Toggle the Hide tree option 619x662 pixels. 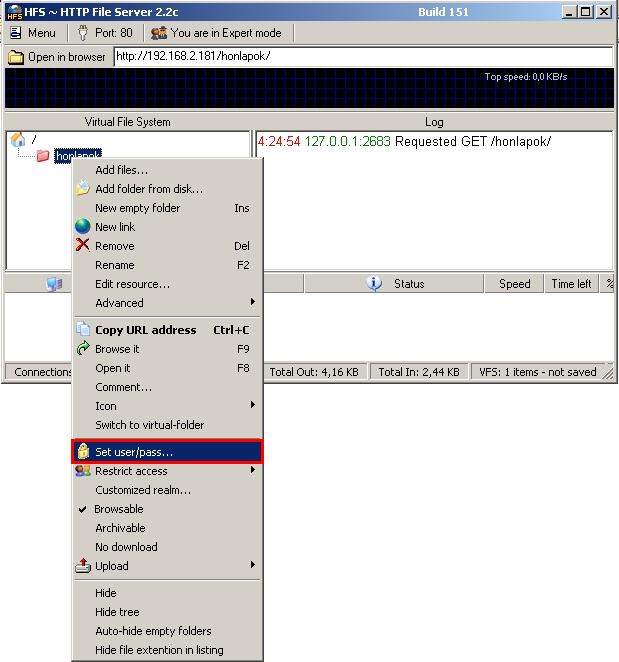click(167, 612)
